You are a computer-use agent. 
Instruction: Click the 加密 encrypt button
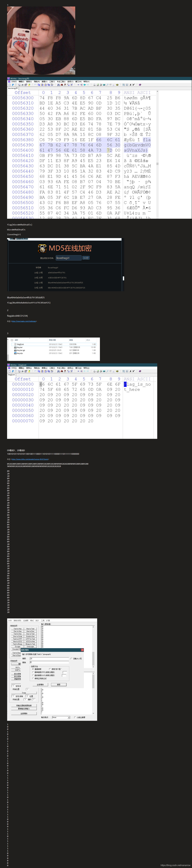(x=86, y=258)
